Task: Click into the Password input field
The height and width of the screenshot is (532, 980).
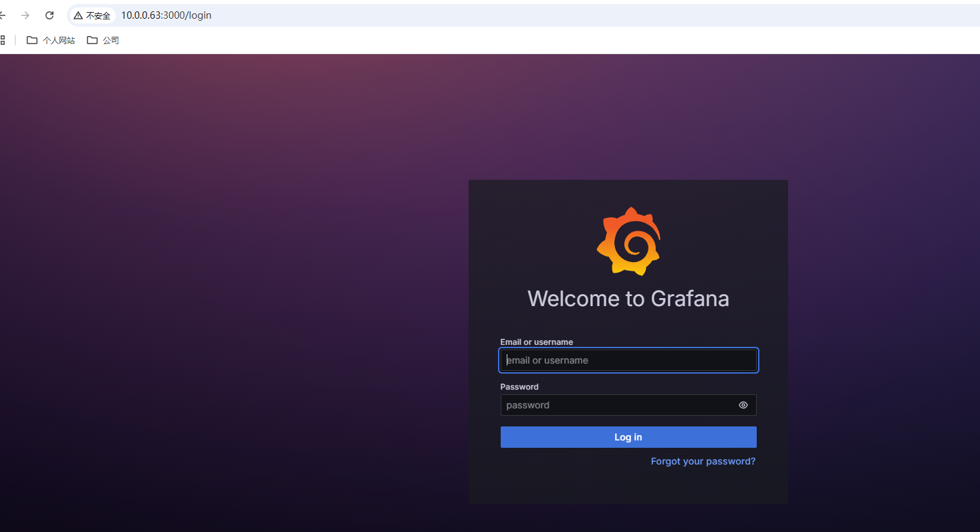Action: tap(615, 405)
